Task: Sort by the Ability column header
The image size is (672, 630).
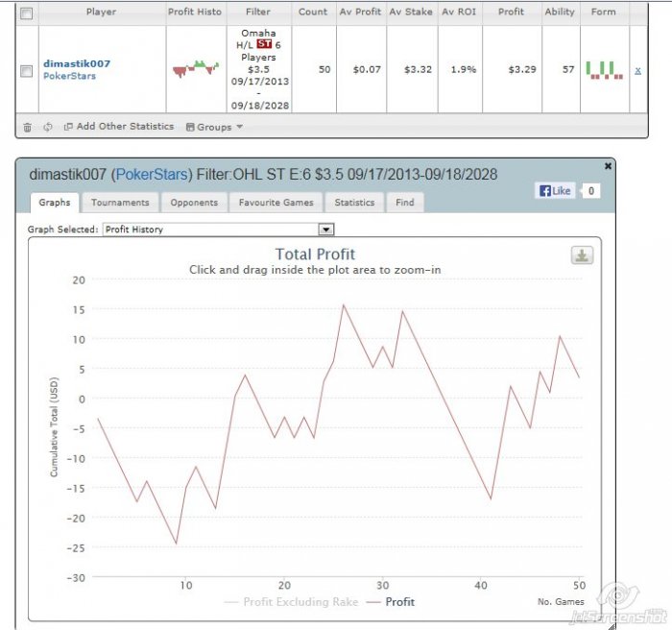Action: [560, 12]
